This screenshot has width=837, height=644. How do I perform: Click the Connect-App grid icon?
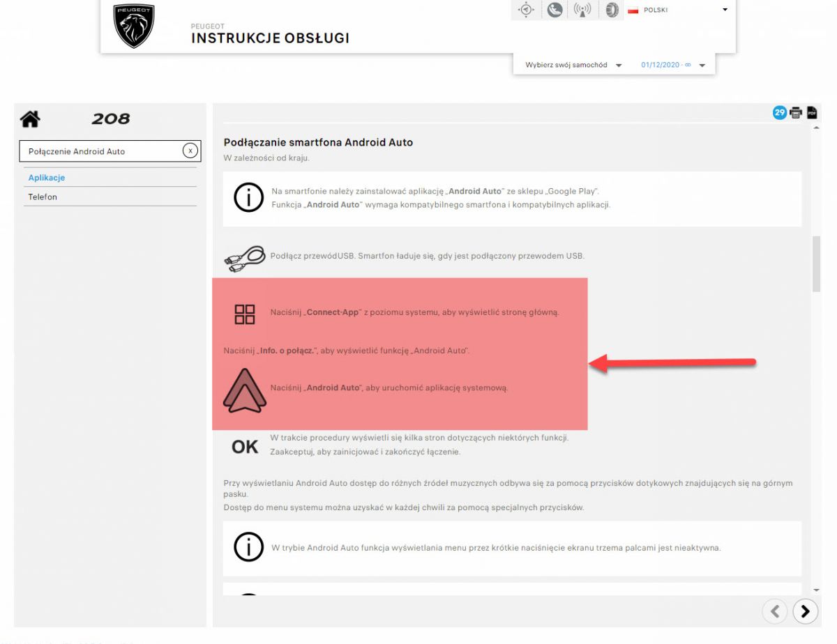point(245,314)
